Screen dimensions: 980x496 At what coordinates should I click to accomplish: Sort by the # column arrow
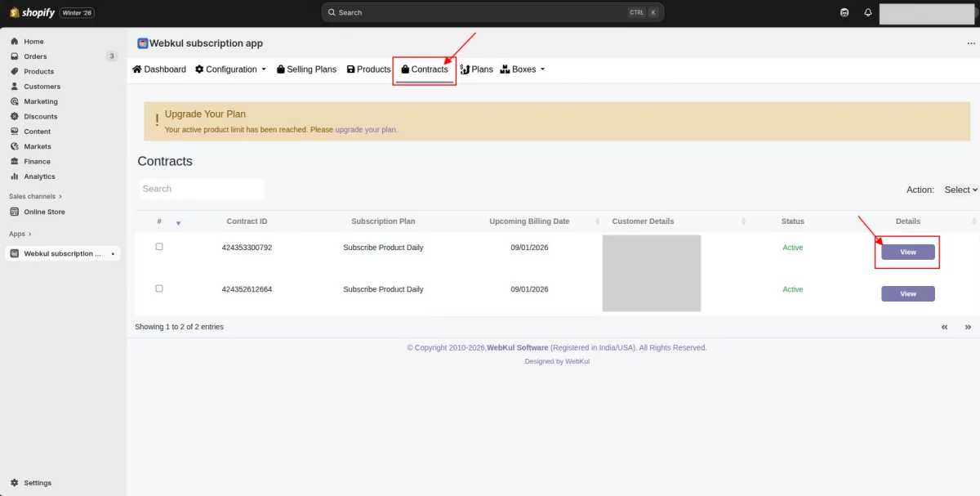pos(178,222)
